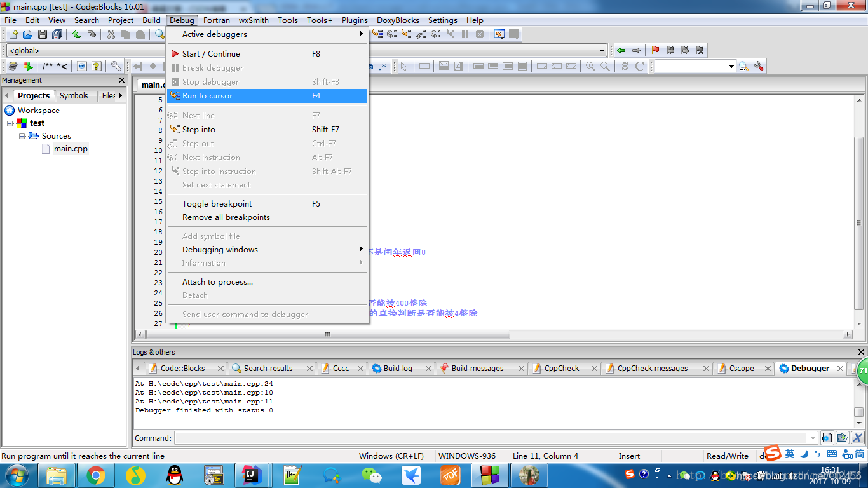Click the Clear bookmarks flag icon
868x488 pixels.
[700, 50]
